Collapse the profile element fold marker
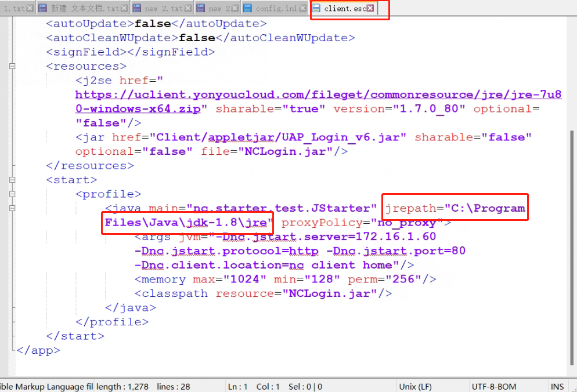Screen dimensions: 577x392 click(x=12, y=194)
